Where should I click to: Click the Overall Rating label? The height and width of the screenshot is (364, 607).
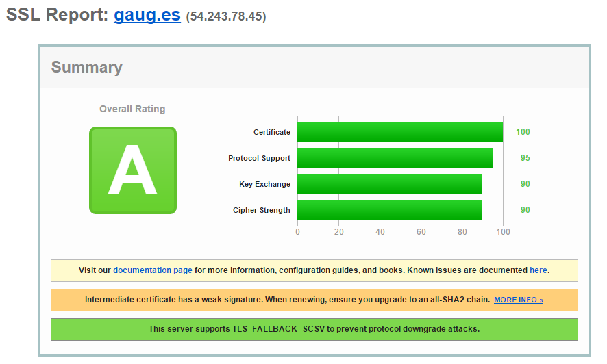[x=132, y=109]
